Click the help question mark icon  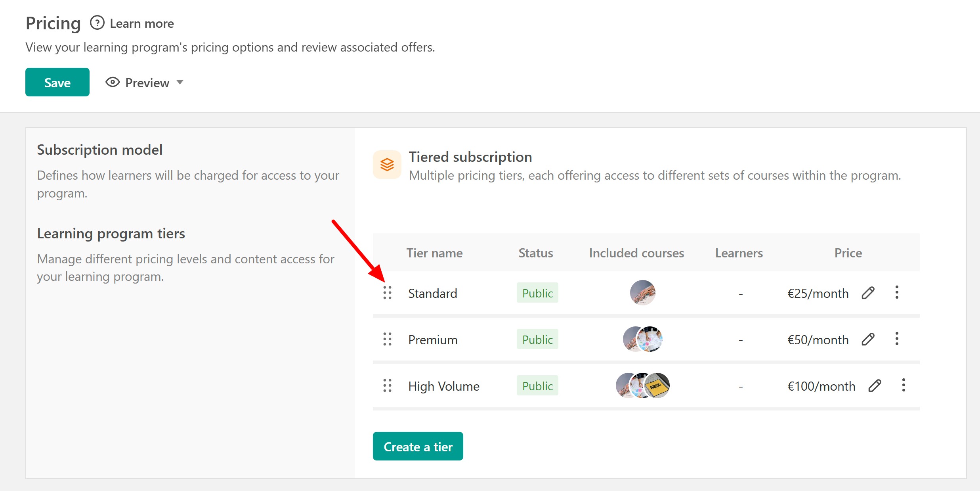click(97, 23)
